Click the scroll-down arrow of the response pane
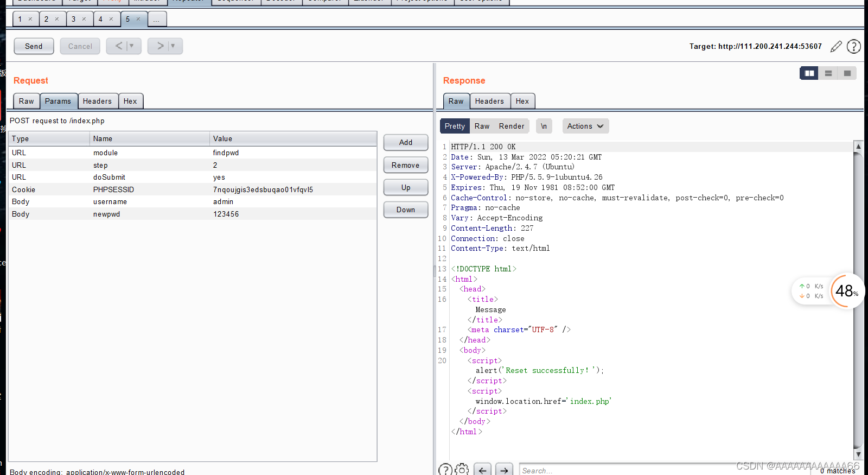 (x=858, y=454)
